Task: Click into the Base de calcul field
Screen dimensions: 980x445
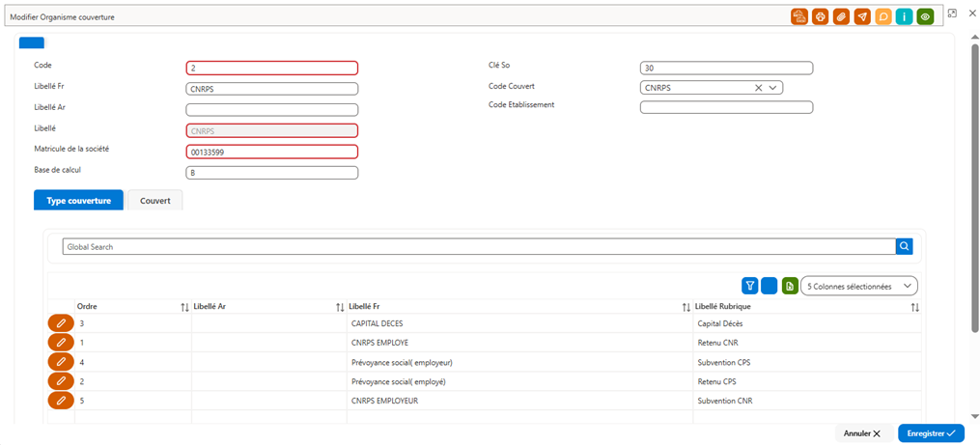Action: (272, 173)
